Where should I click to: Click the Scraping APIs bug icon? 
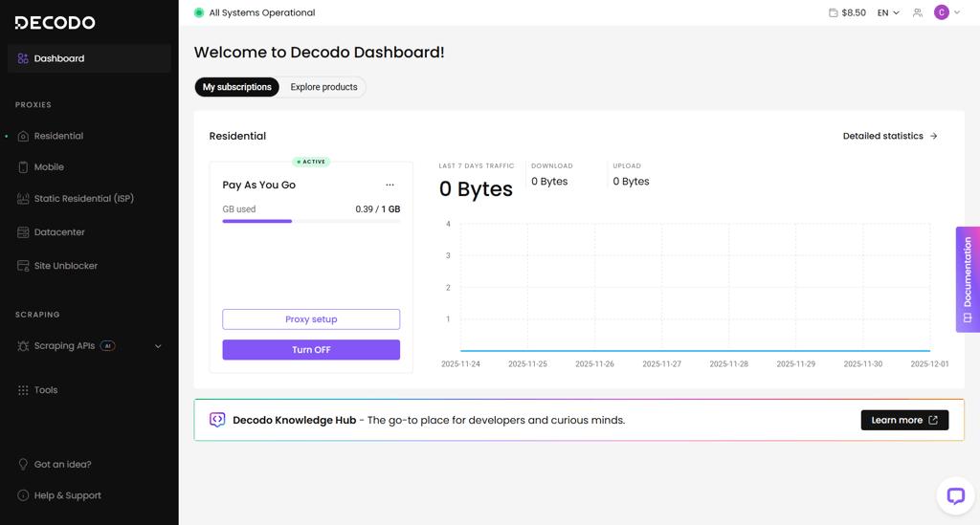(x=23, y=346)
